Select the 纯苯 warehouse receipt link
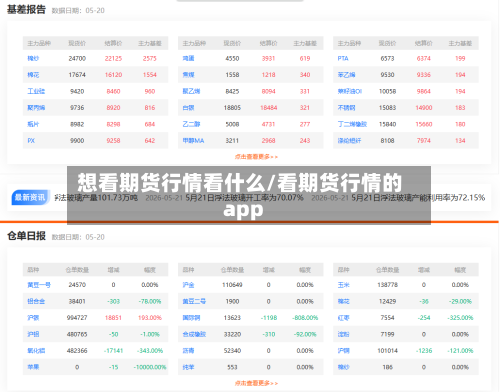Screen dimensions: 500x392 pos(188,367)
